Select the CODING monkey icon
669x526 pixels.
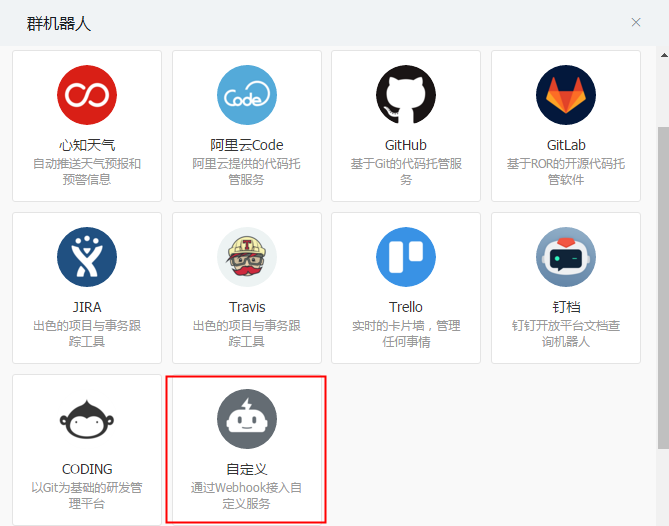click(x=87, y=419)
